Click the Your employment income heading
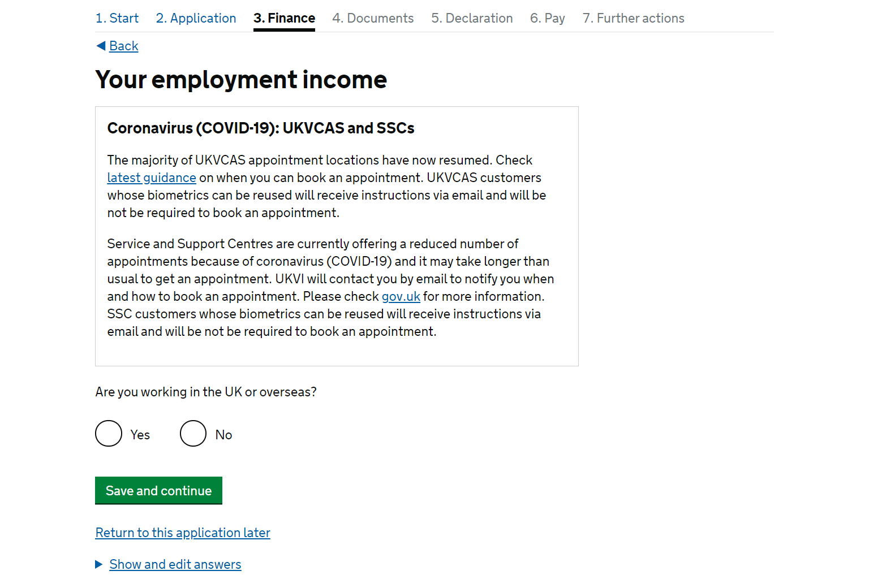Image resolution: width=869 pixels, height=588 pixels. (241, 80)
